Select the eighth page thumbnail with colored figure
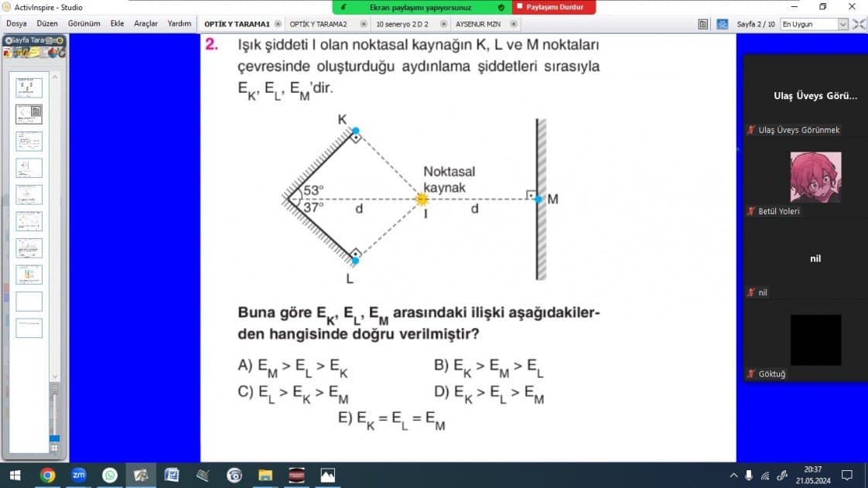Screen dimensions: 868x488 coord(29,275)
